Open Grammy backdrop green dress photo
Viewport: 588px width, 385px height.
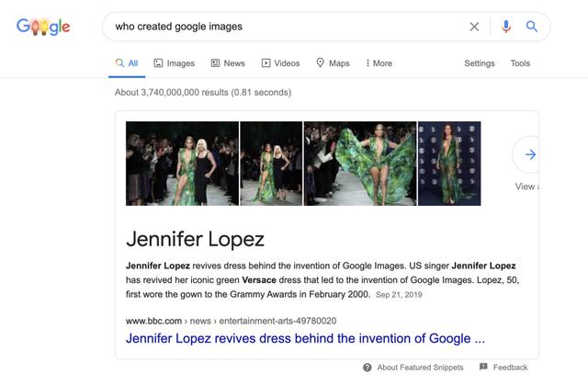point(449,164)
